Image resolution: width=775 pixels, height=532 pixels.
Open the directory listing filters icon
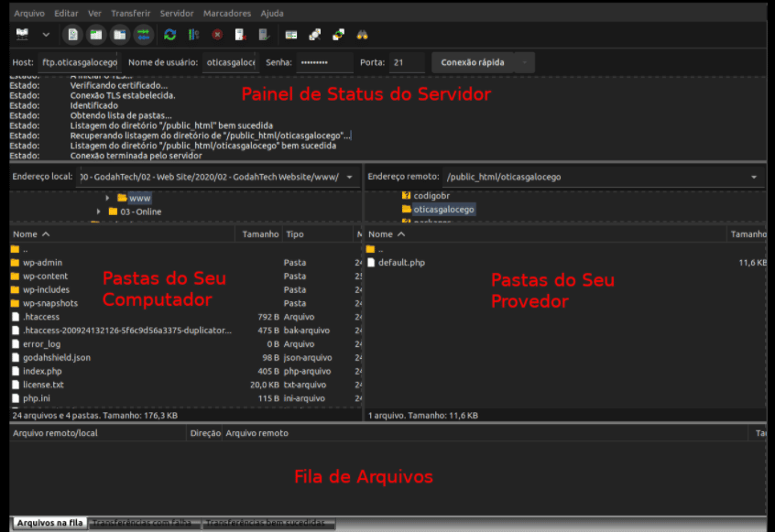(x=291, y=35)
